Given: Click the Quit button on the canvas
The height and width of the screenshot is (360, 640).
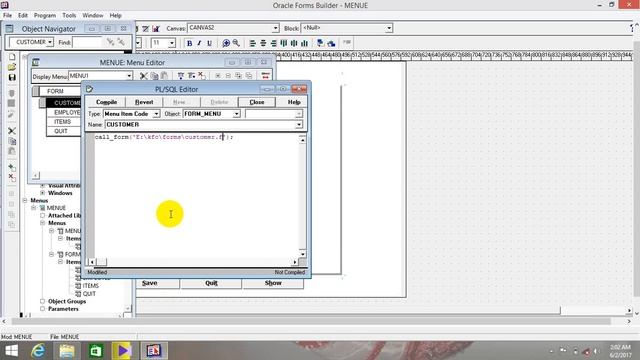Looking at the screenshot, I should [x=211, y=283].
